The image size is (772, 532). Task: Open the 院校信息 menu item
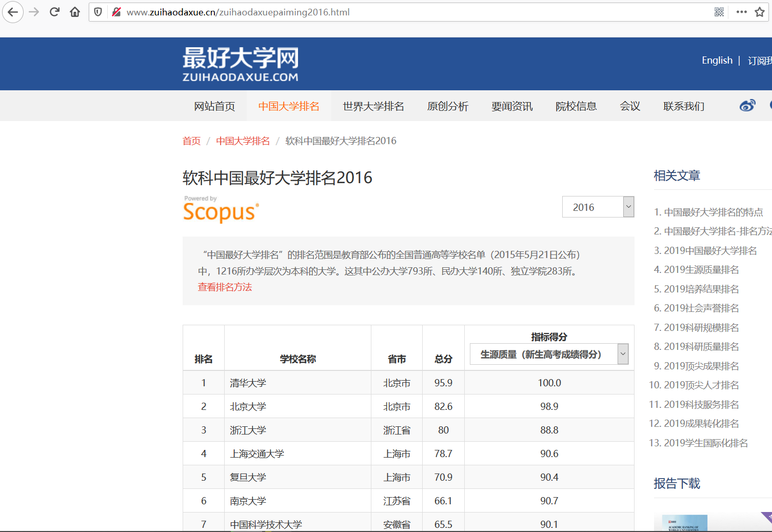(x=576, y=106)
